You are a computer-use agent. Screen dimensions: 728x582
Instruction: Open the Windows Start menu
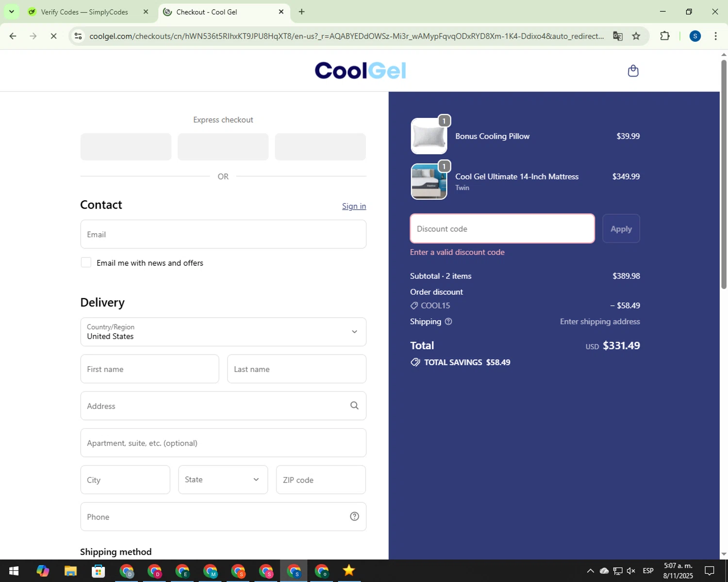[14, 571]
